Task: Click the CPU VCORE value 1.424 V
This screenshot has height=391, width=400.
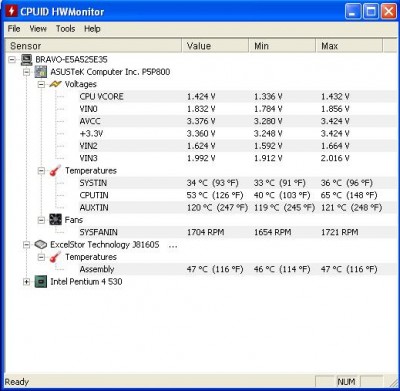Action: pos(201,97)
